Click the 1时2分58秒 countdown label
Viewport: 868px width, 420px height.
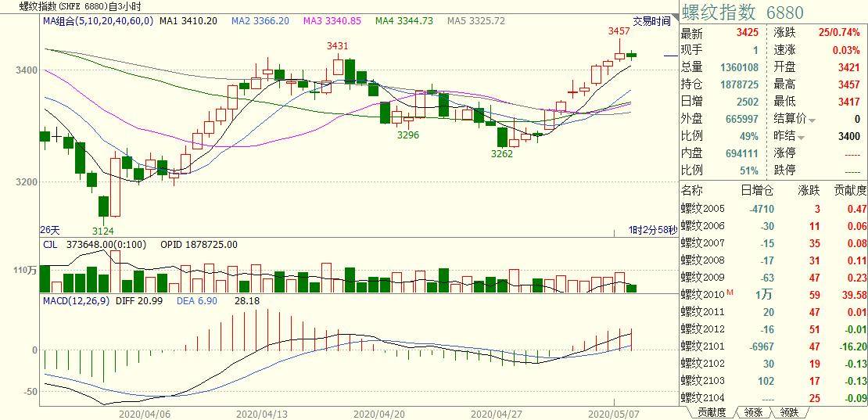653,230
